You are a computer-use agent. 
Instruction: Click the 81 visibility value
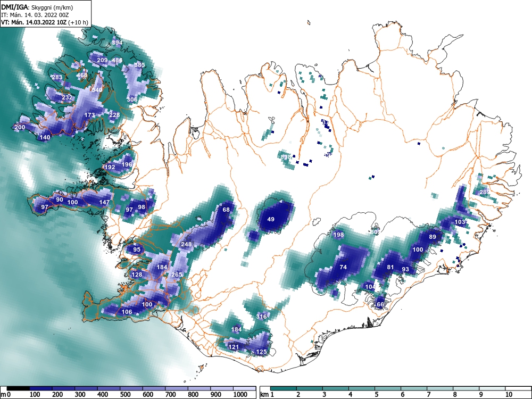[390, 267]
